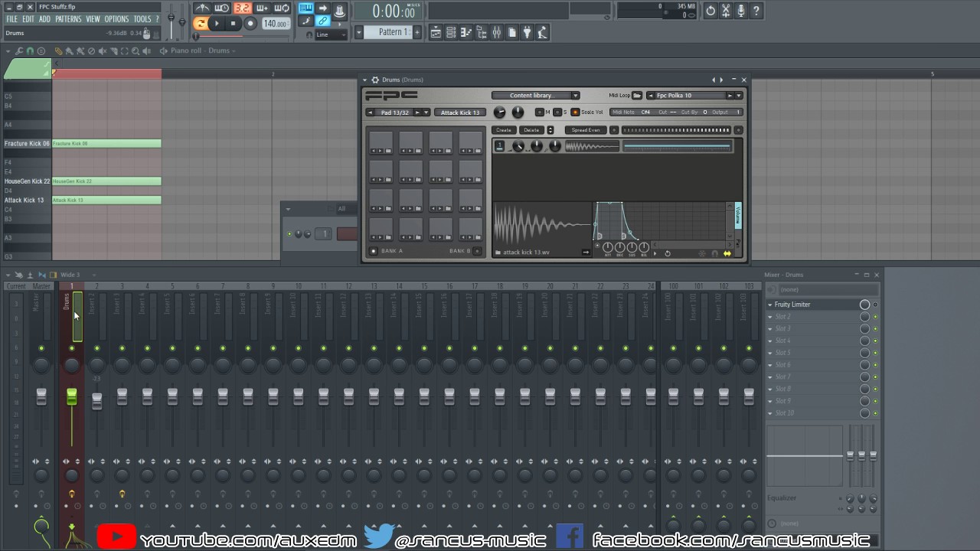Toggle the piano roll magnet snap icon

coord(30,51)
